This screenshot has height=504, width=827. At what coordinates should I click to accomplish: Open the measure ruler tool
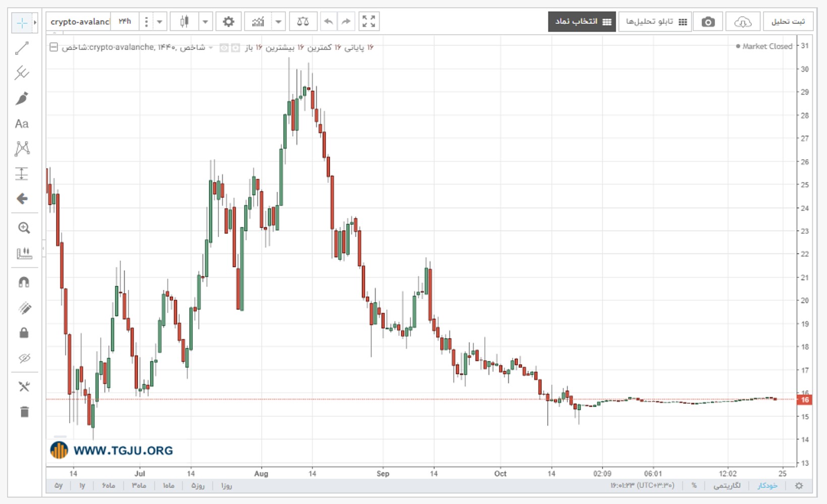(x=23, y=253)
